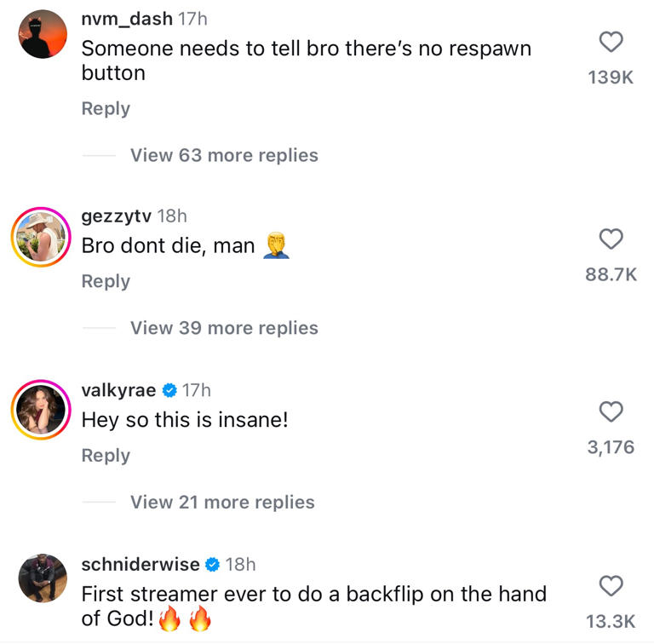
Task: Open gezzytv's story avatar
Action: tap(39, 235)
